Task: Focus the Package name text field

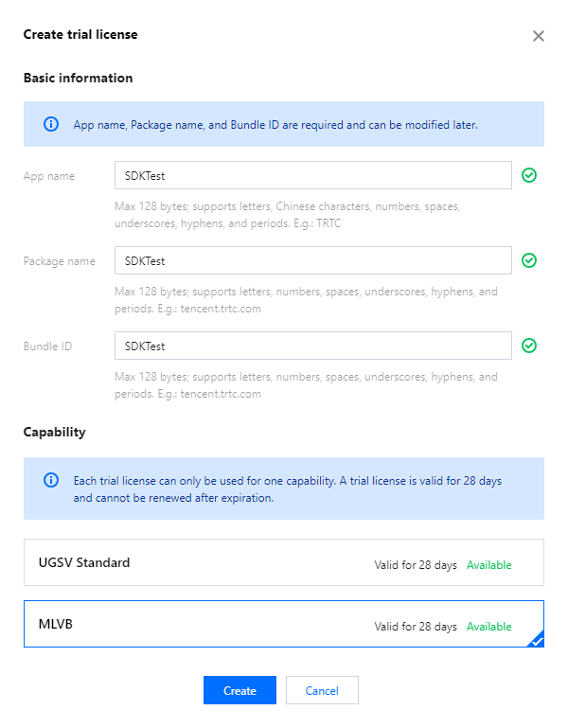Action: tap(312, 260)
